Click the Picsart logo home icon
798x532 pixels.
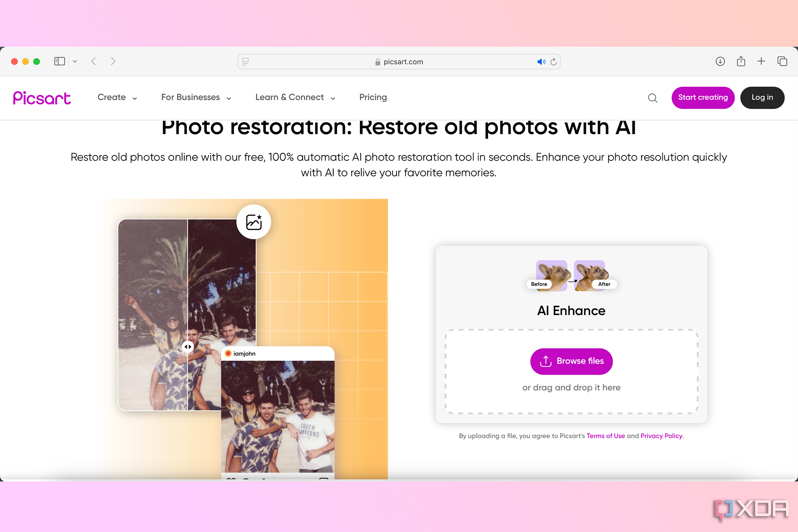click(x=41, y=97)
